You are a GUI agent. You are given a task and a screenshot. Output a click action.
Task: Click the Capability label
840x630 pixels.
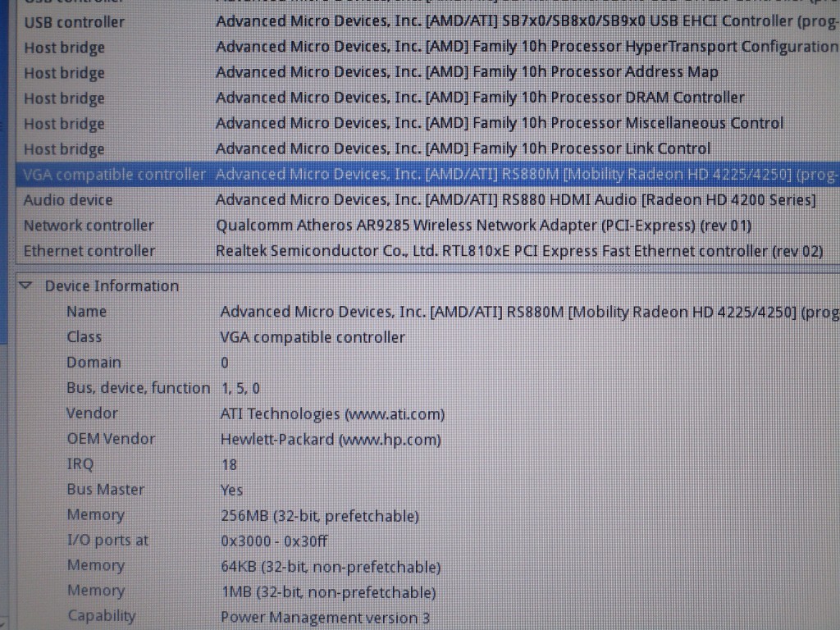[x=102, y=616]
